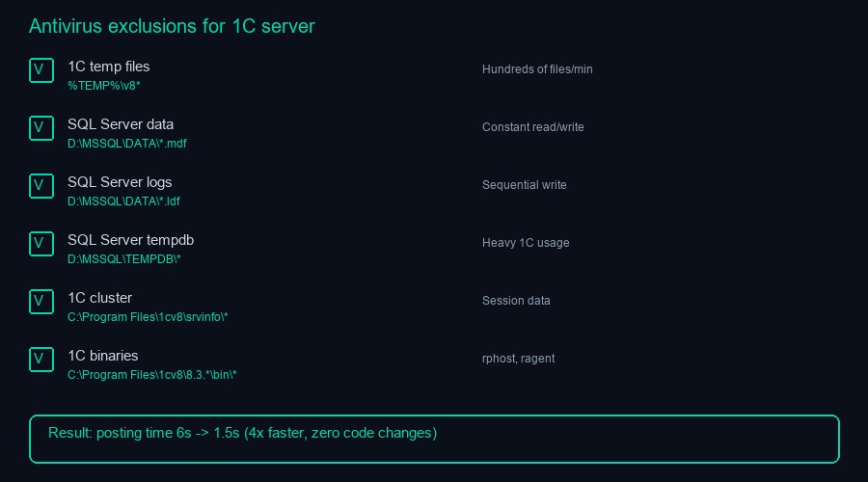Select the D:\MSSQL\DATA\*.mdf path text
Image resolution: width=868 pixels, height=482 pixels.
pos(126,144)
